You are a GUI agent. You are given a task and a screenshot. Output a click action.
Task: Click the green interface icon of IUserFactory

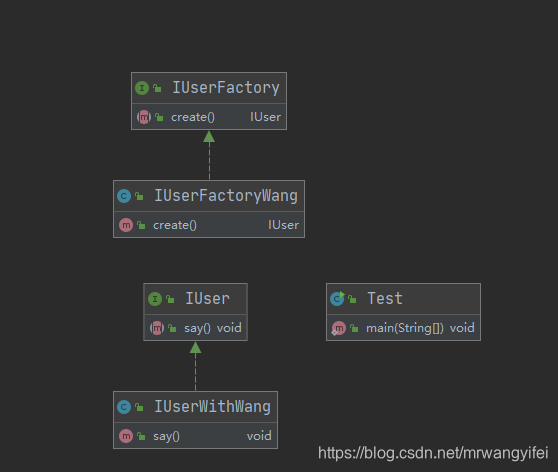pyautogui.click(x=142, y=88)
